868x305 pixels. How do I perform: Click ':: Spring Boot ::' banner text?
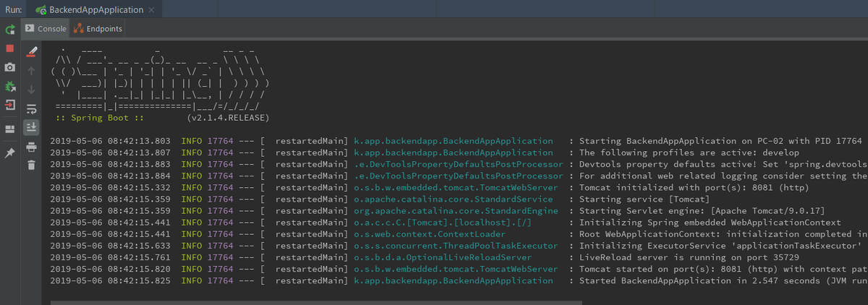[x=101, y=117]
